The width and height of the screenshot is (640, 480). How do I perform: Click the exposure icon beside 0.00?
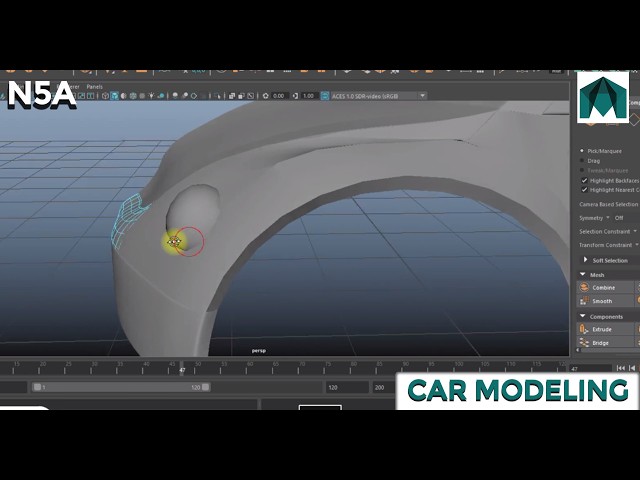click(266, 96)
